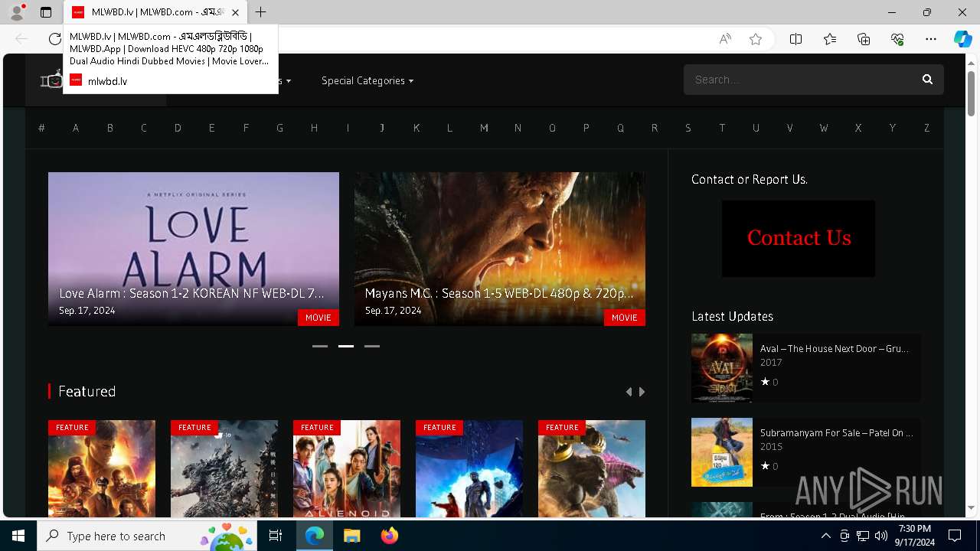Image resolution: width=980 pixels, height=551 pixels.
Task: Click the Read Aloud icon in the address bar
Action: coord(725,39)
